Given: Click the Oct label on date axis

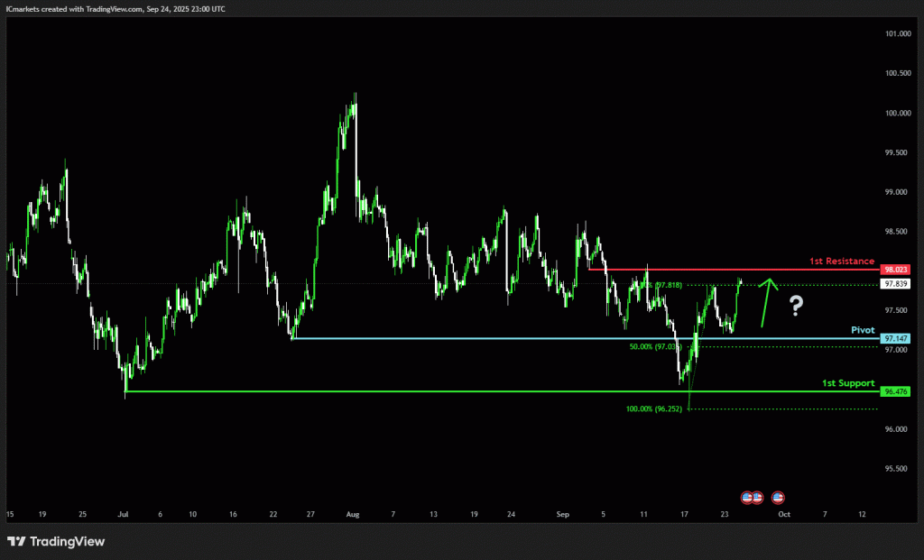Looking at the screenshot, I should coord(784,514).
